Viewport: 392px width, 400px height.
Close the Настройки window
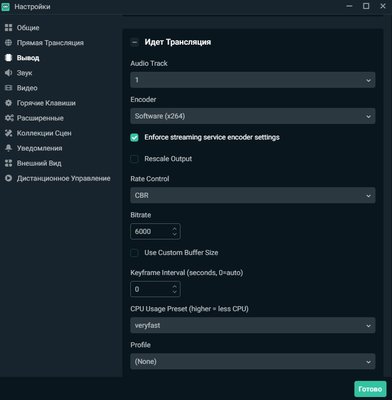pos(383,6)
